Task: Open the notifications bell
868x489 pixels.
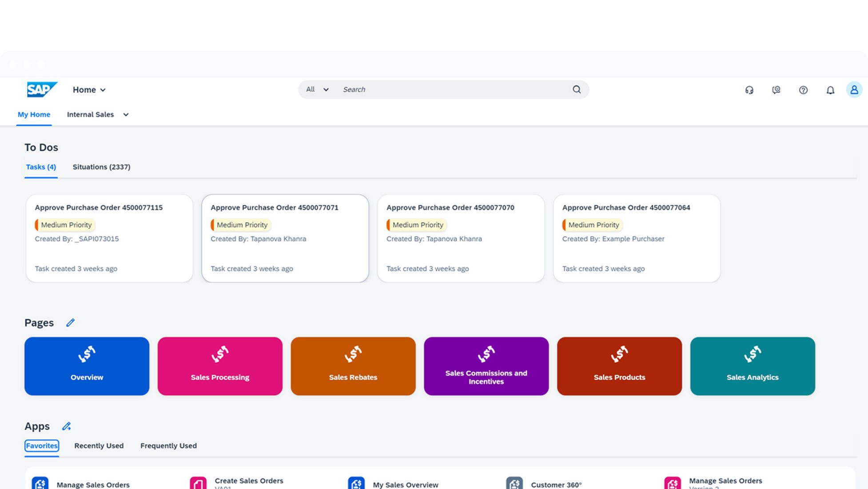Action: click(x=830, y=90)
